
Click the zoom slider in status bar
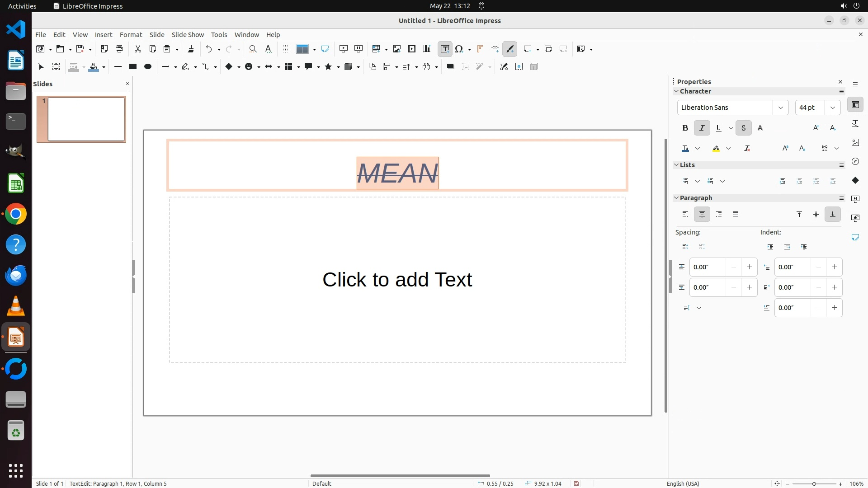pos(814,483)
